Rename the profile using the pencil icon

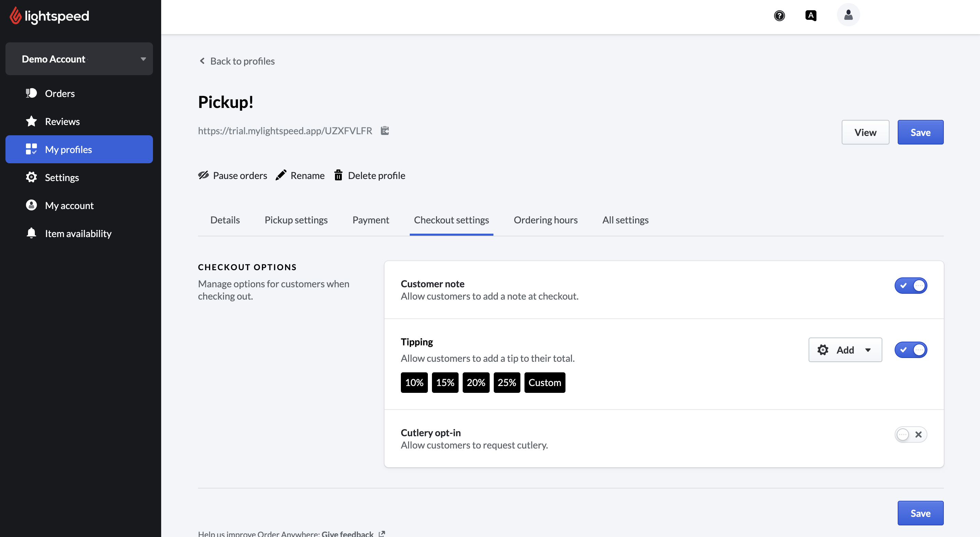point(281,175)
